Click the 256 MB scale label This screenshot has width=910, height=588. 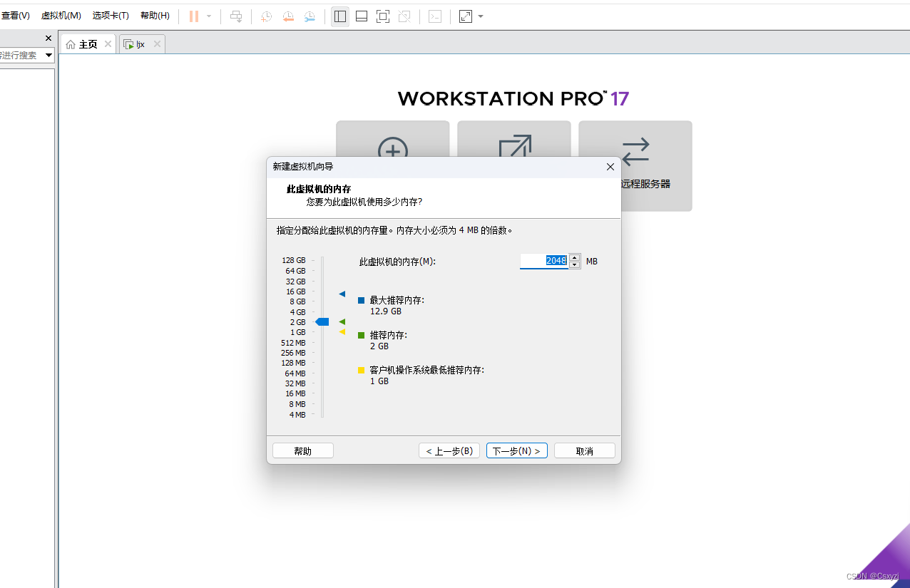pos(294,354)
